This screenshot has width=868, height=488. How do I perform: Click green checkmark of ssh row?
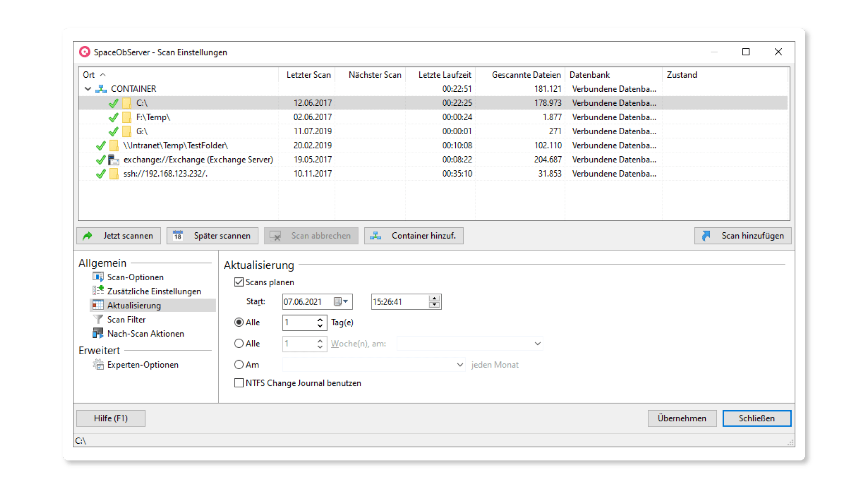click(x=101, y=174)
